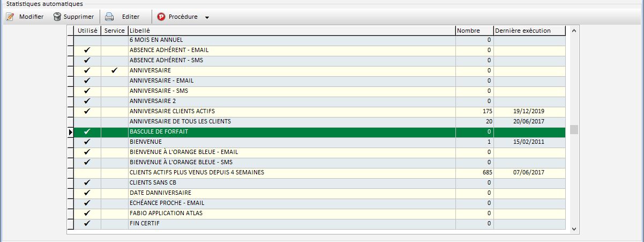Click the red Procédure icon
Viewport: 644px width, 242px height.
161,17
